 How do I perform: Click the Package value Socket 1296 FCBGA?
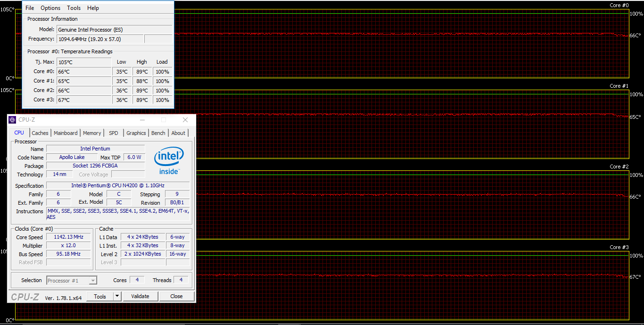pyautogui.click(x=95, y=166)
